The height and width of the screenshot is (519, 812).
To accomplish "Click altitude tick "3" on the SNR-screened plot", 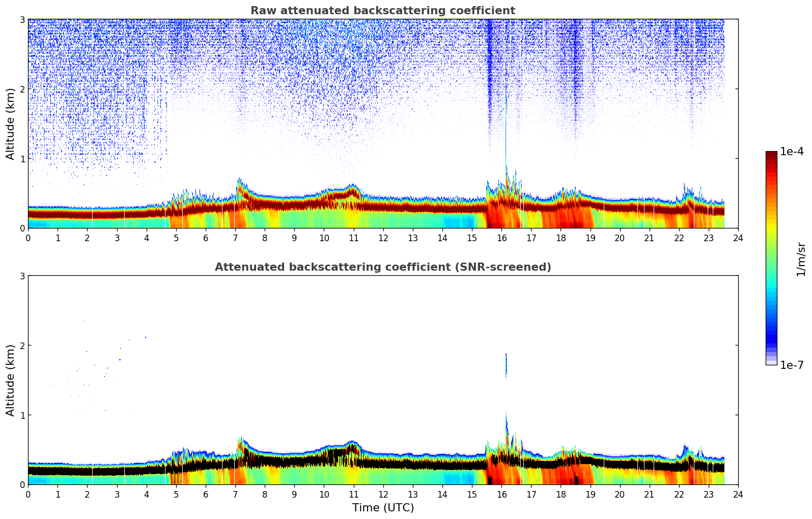I will [x=22, y=276].
